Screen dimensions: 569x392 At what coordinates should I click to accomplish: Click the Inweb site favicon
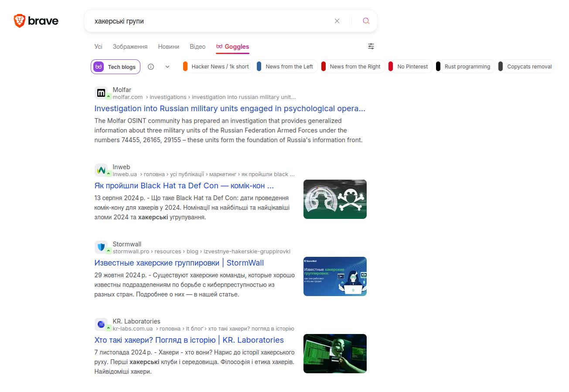[x=101, y=170]
